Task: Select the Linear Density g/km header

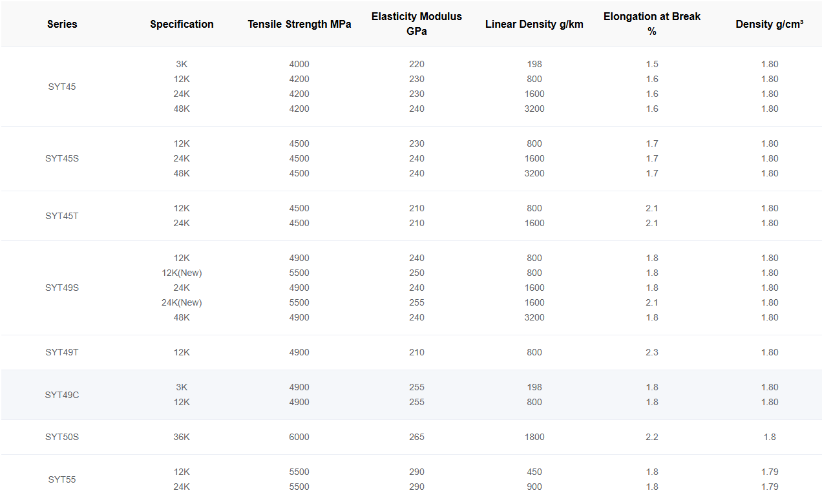Action: click(534, 24)
